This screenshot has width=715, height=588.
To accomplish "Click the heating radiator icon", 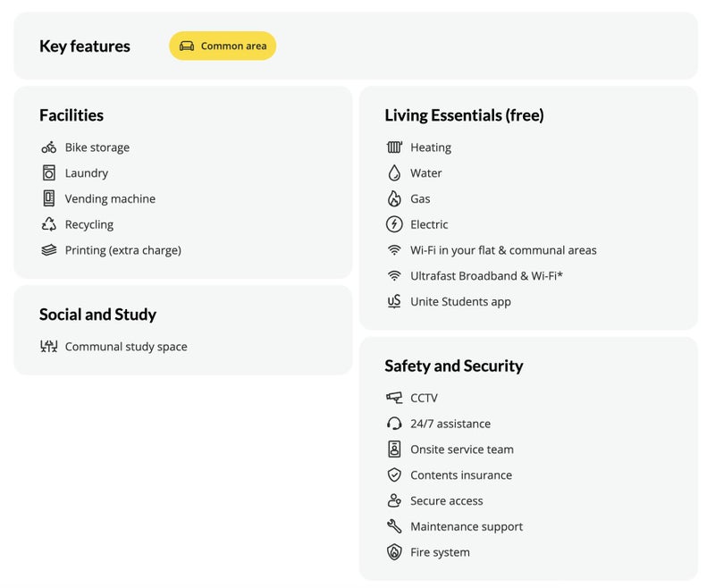I will [x=394, y=147].
